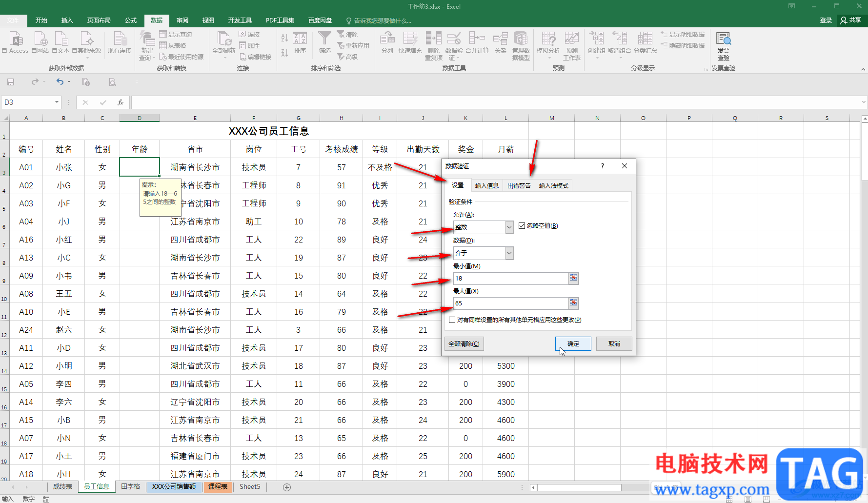Click the 最小值 input field
Viewport: 868px width, 503px height.
[x=510, y=278]
